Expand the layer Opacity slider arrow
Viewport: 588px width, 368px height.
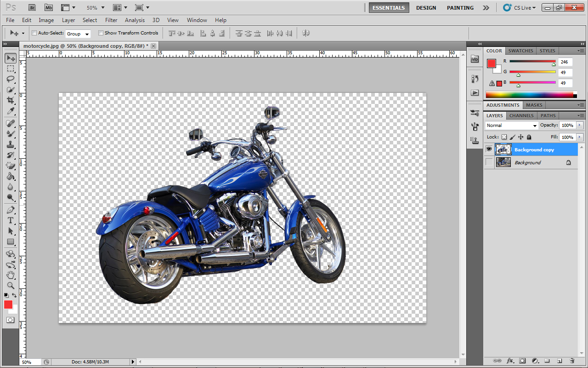coord(579,125)
